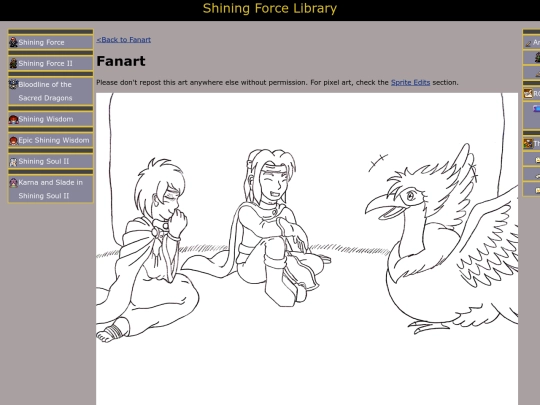Open Epic Shining Wisdom menu entry
The height and width of the screenshot is (405, 540).
[x=51, y=140]
